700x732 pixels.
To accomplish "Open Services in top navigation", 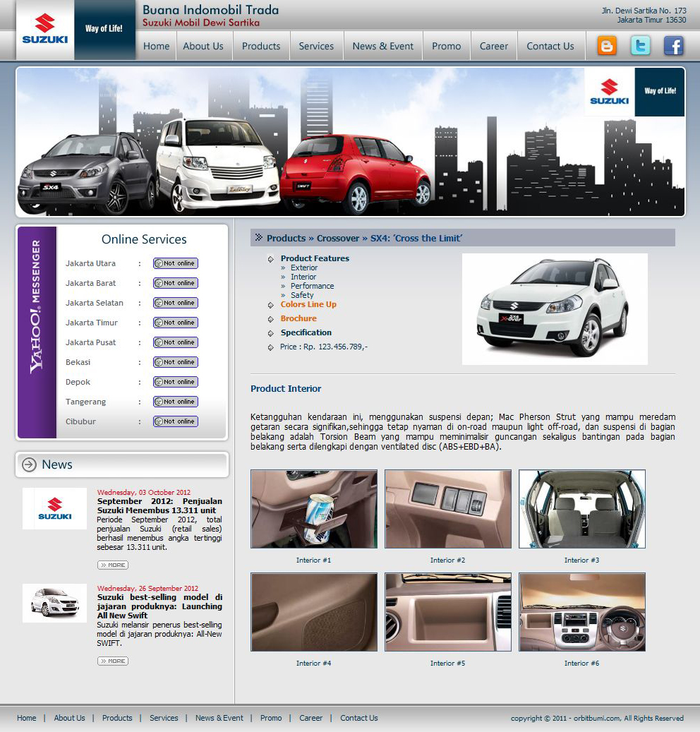I will click(316, 46).
